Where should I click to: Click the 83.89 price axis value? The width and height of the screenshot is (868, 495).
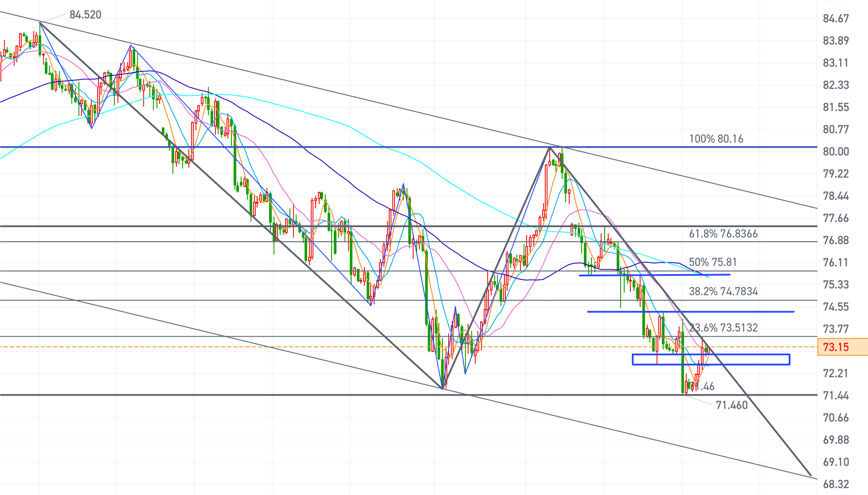[836, 41]
